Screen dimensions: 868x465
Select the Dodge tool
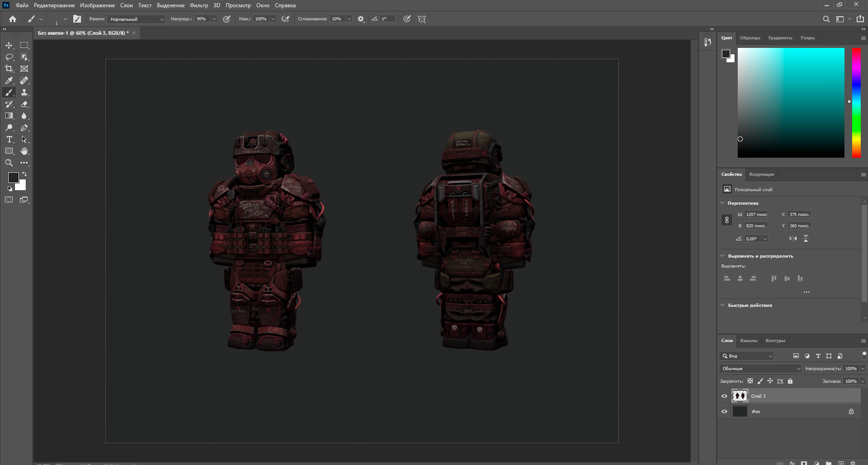pyautogui.click(x=9, y=127)
